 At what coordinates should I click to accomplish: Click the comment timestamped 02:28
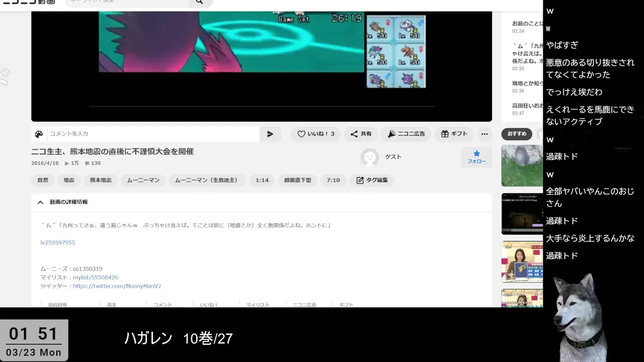click(527, 87)
